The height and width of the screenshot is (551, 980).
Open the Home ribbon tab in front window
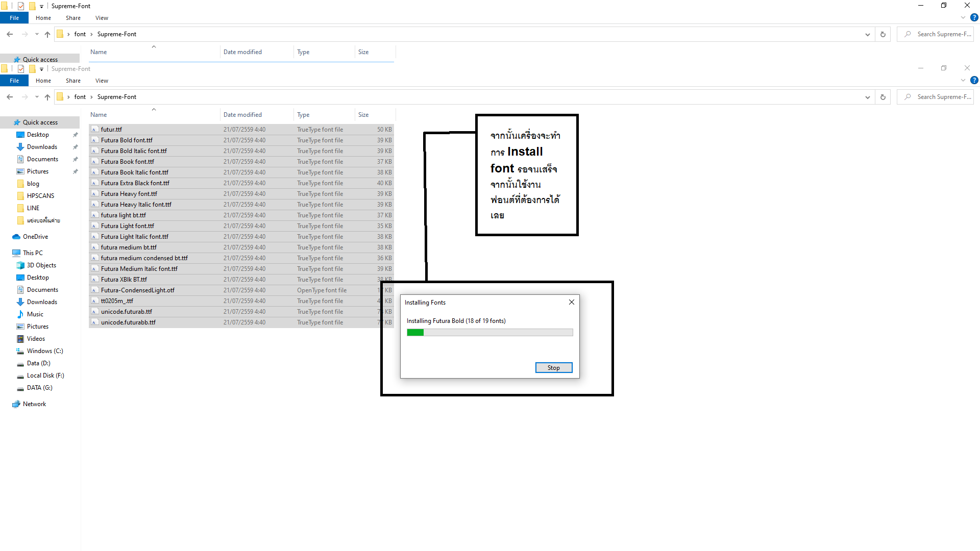tap(43, 81)
